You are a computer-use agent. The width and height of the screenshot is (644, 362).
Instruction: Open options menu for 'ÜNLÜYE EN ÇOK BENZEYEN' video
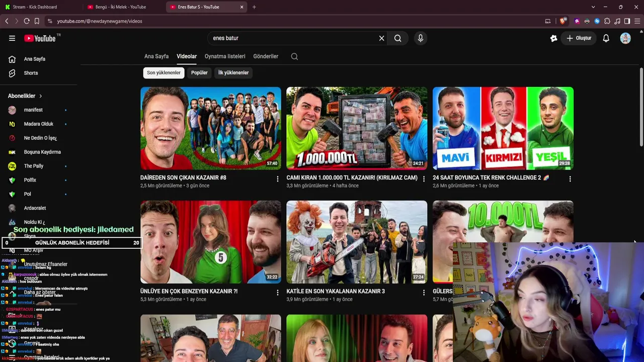277,293
